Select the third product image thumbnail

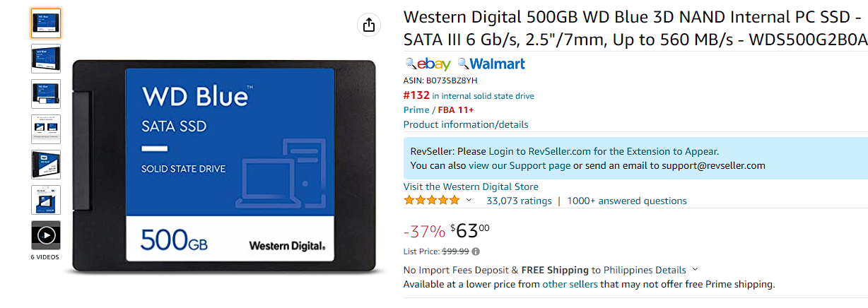(46, 94)
